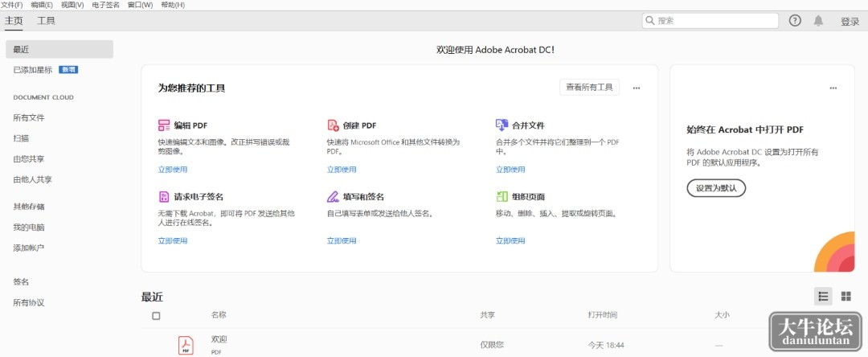Open more options in default-app card
This screenshot has width=868, height=357.
point(833,88)
